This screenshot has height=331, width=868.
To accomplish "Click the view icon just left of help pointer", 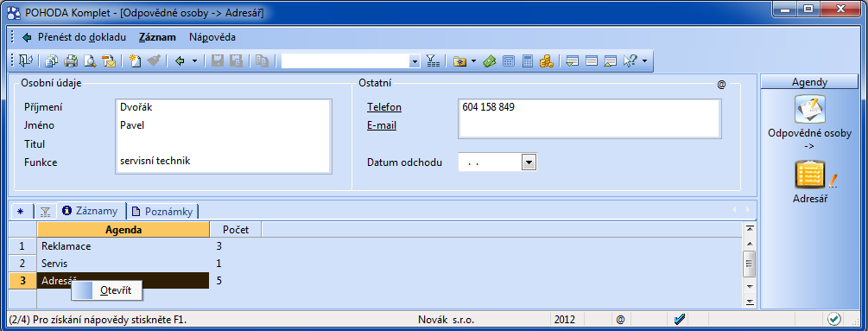I will [611, 60].
